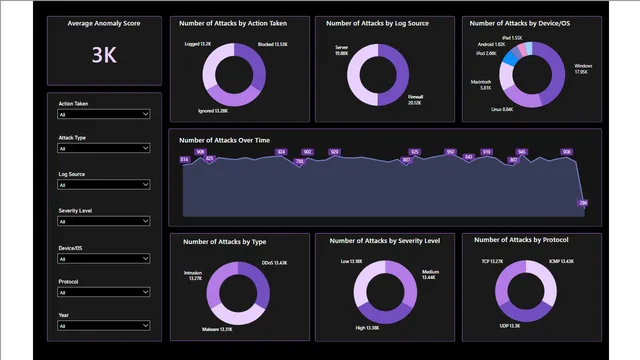Click the 924 data label on the time chart
The height and width of the screenshot is (360, 640).
[x=281, y=152]
